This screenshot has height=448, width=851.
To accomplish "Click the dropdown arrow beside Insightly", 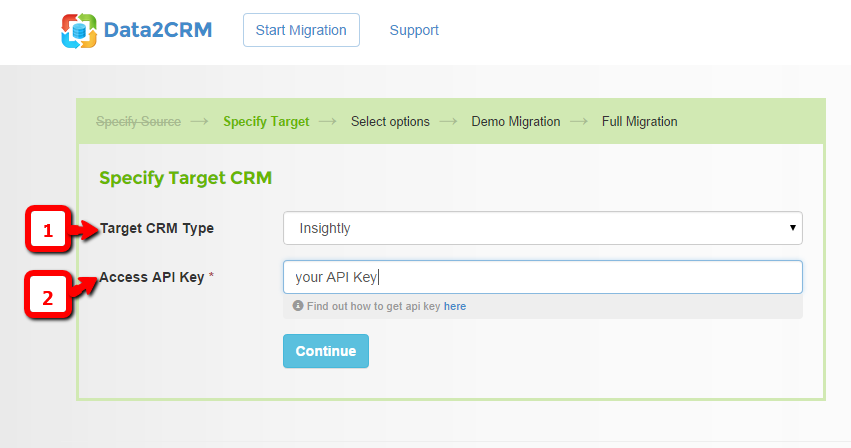I will point(792,228).
